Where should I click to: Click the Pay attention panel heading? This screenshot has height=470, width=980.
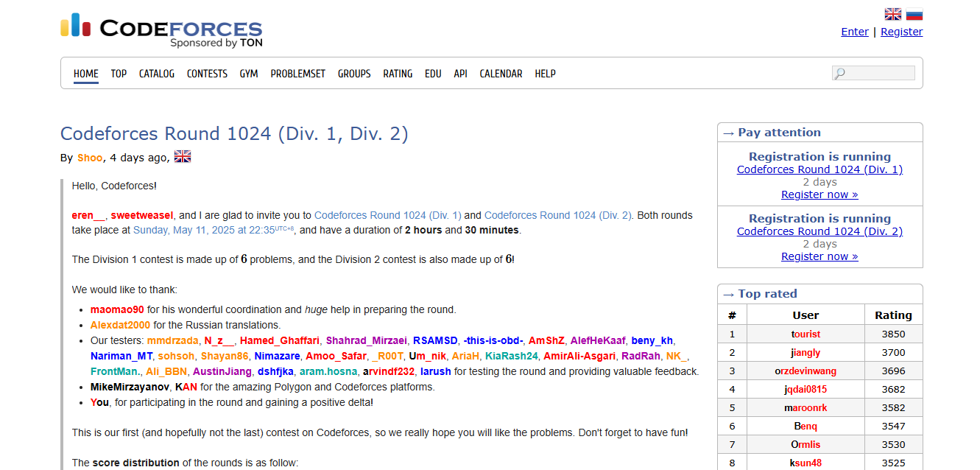pyautogui.click(x=780, y=133)
